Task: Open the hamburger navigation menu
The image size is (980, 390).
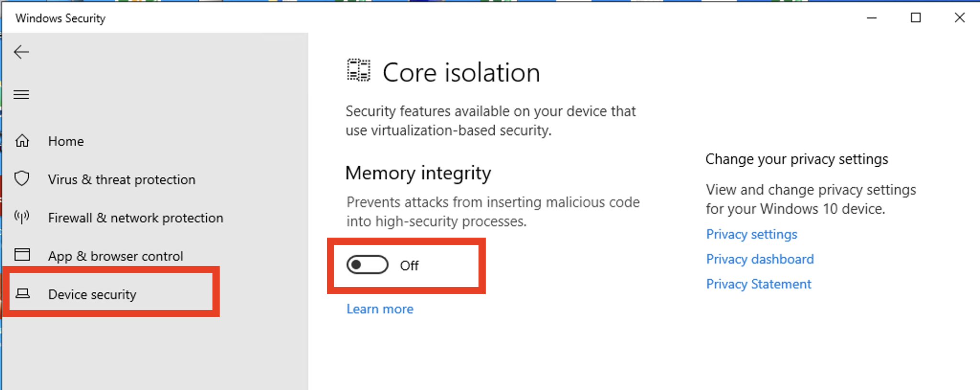Action: [x=22, y=94]
